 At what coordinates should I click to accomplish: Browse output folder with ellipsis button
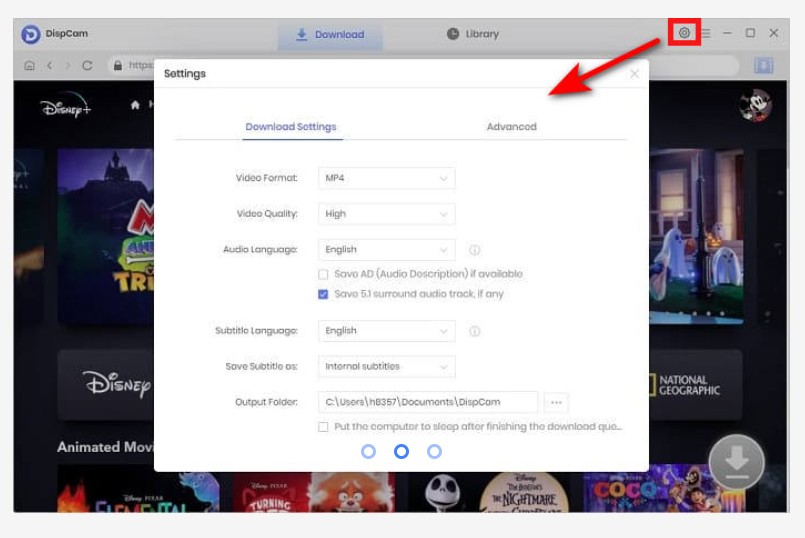[556, 402]
